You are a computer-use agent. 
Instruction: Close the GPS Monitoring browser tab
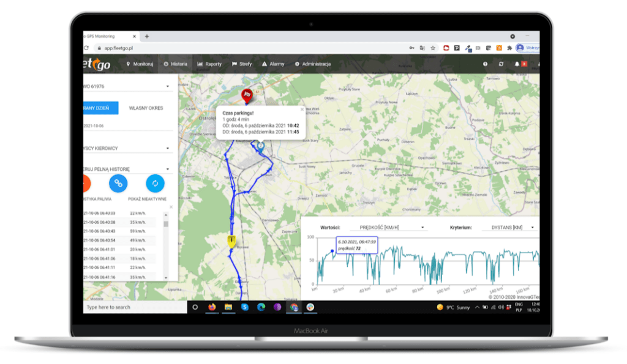tap(134, 36)
